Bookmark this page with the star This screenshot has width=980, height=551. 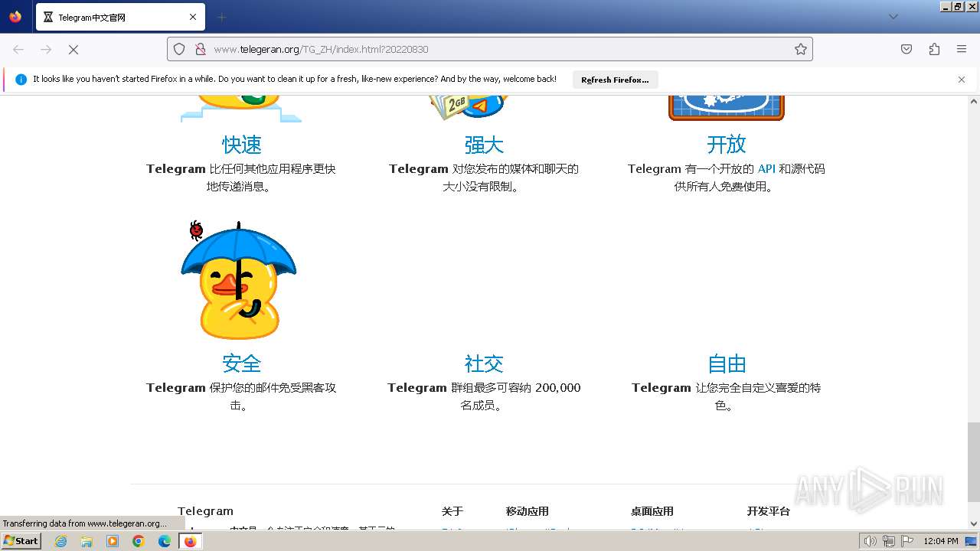801,49
